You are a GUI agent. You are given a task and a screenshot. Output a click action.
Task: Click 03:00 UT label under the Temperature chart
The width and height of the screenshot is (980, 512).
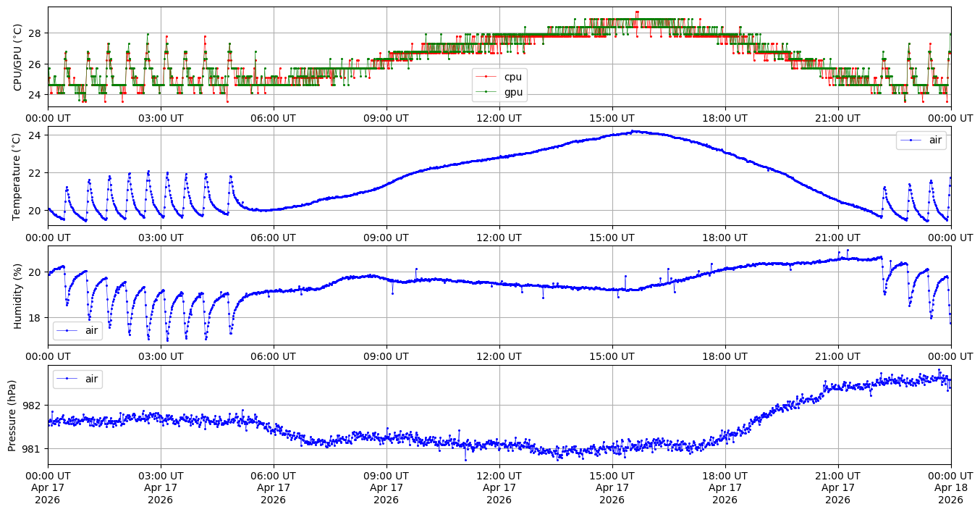tap(160, 237)
